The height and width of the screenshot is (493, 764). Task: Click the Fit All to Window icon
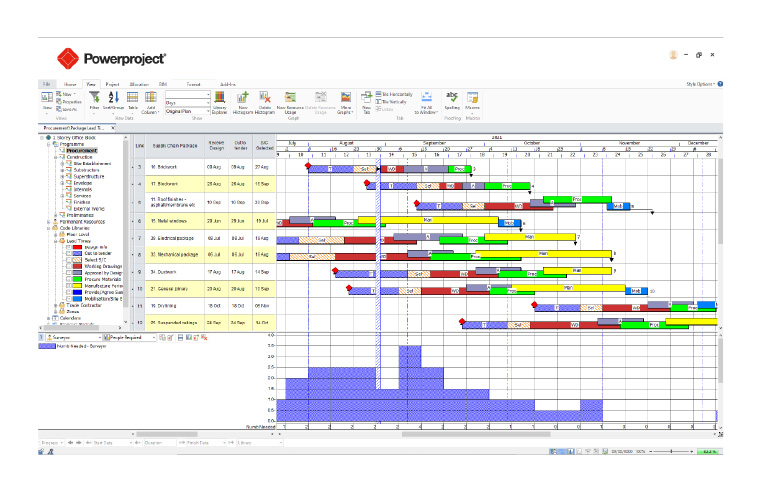point(426,98)
